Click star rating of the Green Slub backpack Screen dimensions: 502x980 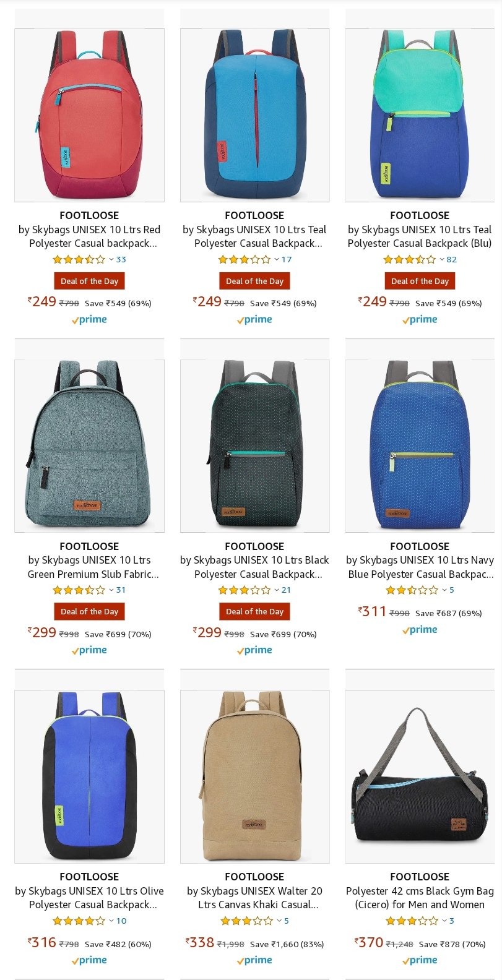tap(79, 590)
